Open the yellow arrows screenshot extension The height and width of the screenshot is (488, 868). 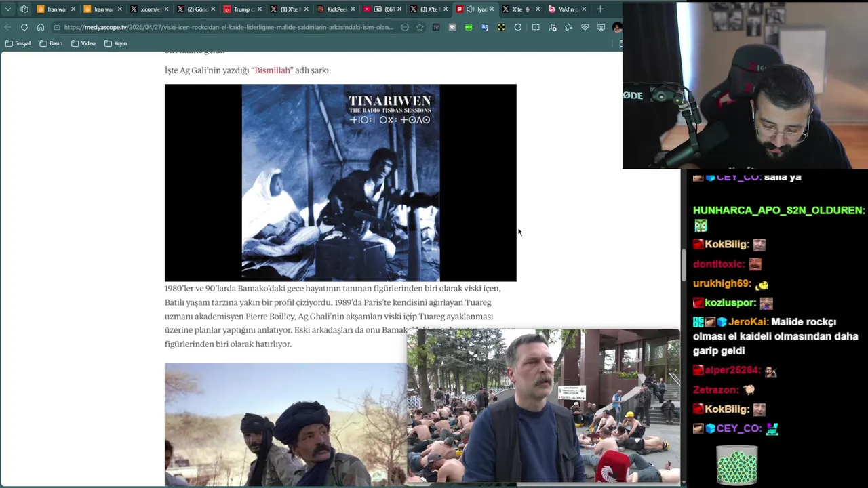[501, 27]
